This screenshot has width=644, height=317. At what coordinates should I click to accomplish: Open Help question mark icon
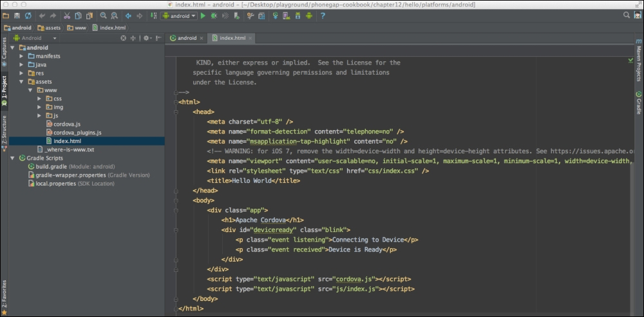click(323, 15)
